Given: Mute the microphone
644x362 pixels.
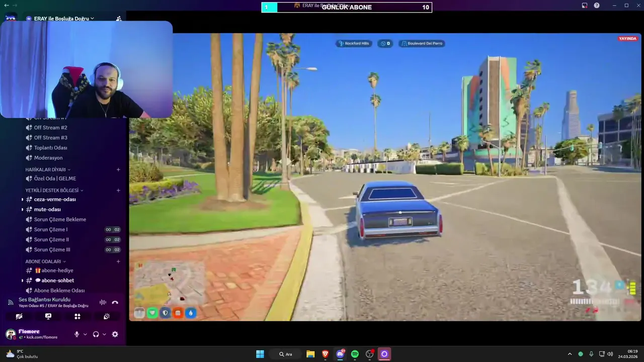Looking at the screenshot, I should [x=76, y=334].
